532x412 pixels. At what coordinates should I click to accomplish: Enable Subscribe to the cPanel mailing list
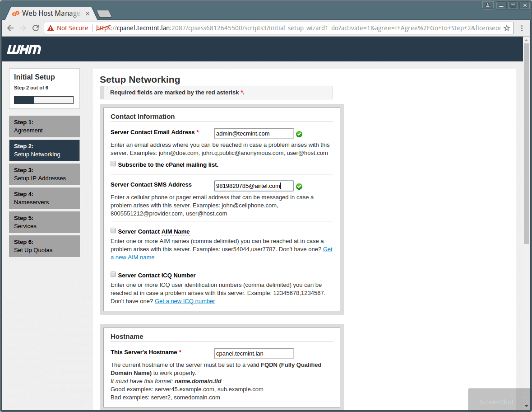coord(113,164)
